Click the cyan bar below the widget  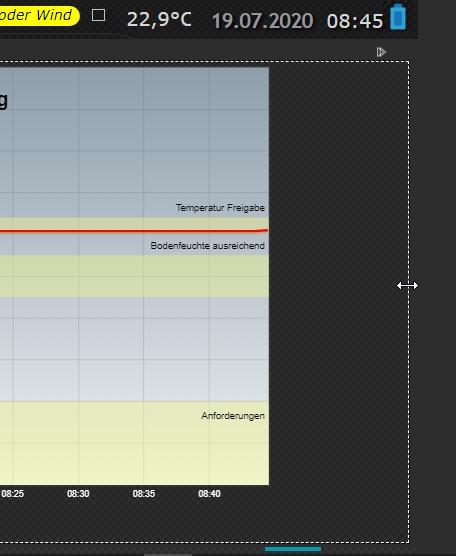(x=293, y=549)
